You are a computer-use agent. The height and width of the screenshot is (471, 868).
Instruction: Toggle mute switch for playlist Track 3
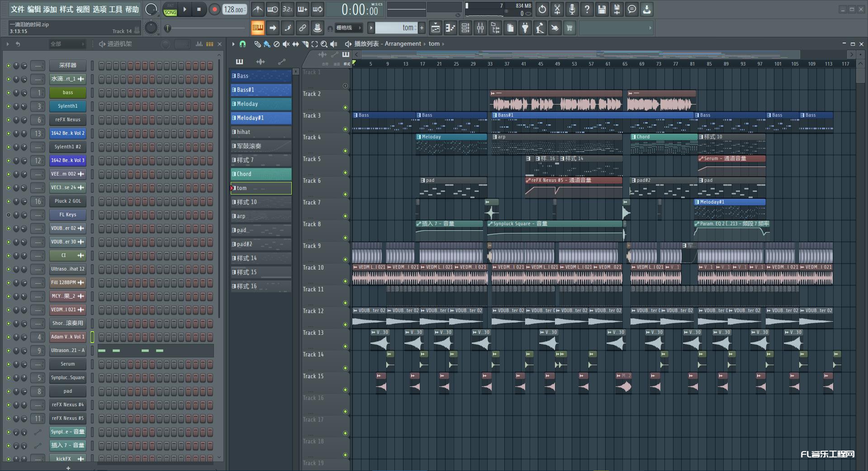point(345,129)
